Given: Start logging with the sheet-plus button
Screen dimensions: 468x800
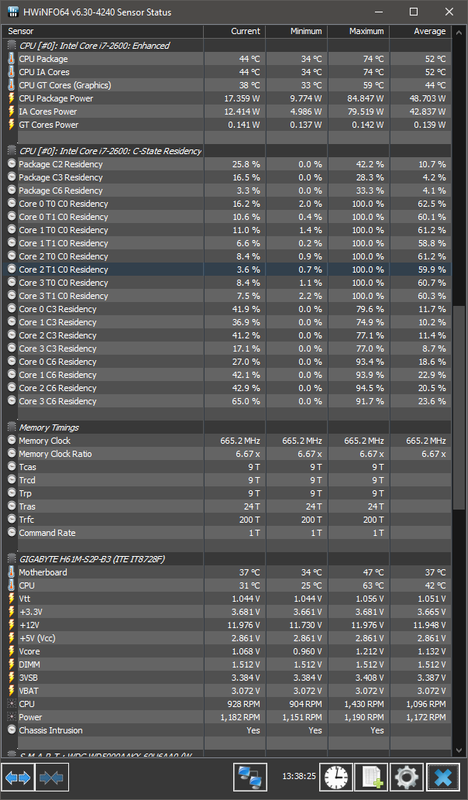Looking at the screenshot, I should 371,778.
